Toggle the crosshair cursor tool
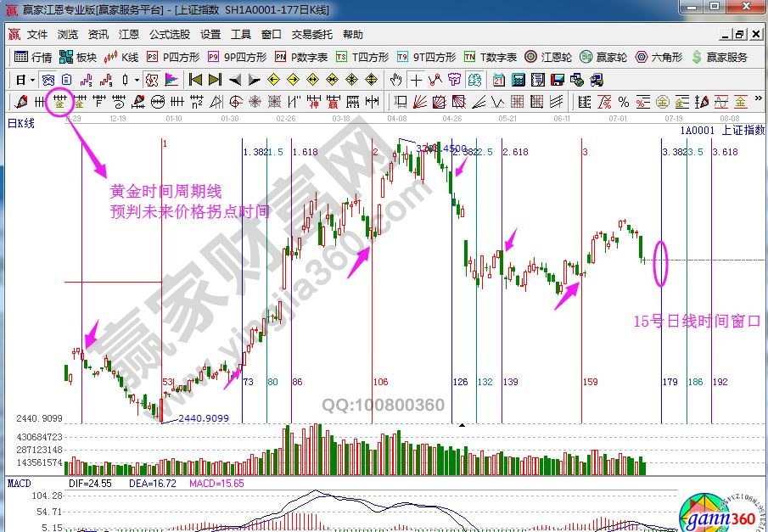Image resolution: width=768 pixels, height=532 pixels. [416, 80]
